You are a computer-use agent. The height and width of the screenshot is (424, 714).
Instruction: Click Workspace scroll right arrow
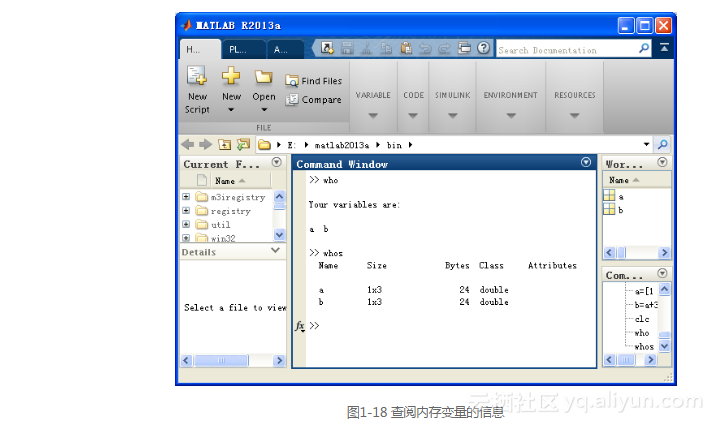(664, 253)
